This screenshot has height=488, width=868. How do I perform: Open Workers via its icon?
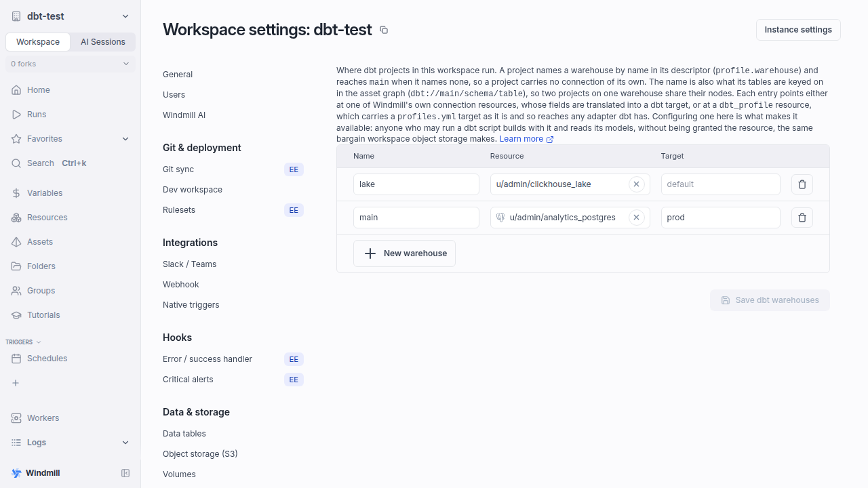coord(16,418)
